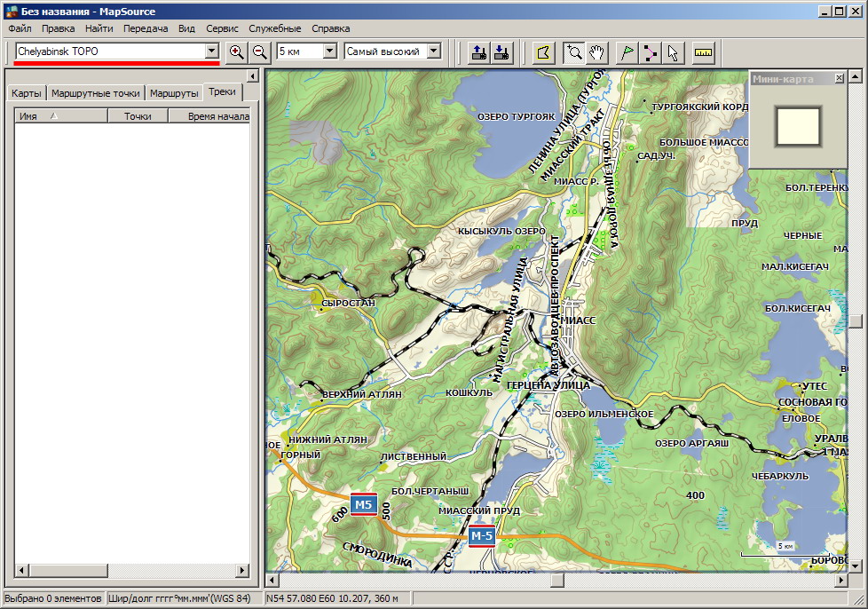
Task: Click the КЫСЫКУЛЬ ОЗЕРО label
Action: point(501,232)
